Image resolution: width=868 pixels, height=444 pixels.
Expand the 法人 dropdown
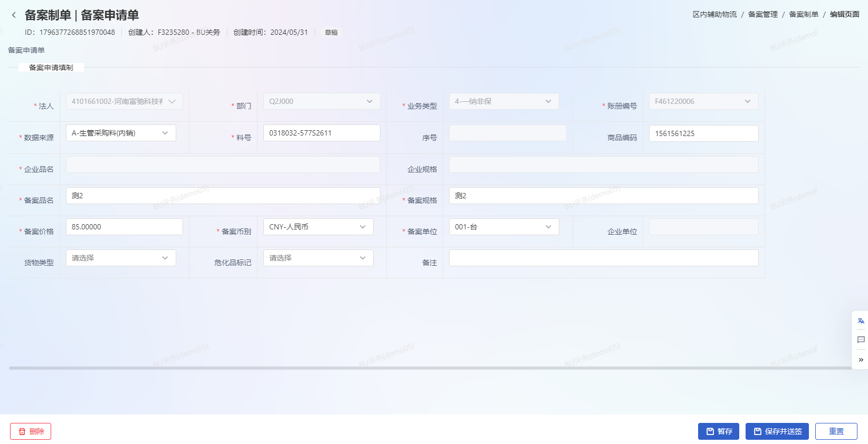coord(125,101)
